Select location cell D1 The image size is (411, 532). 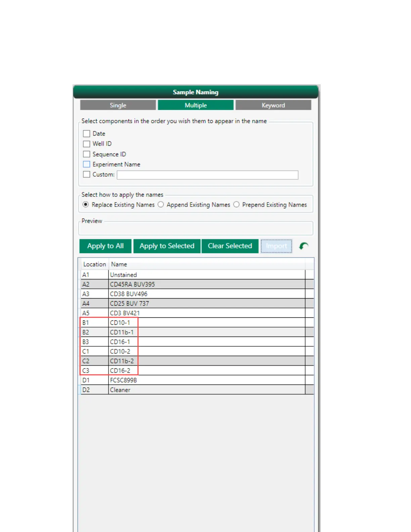tap(94, 380)
